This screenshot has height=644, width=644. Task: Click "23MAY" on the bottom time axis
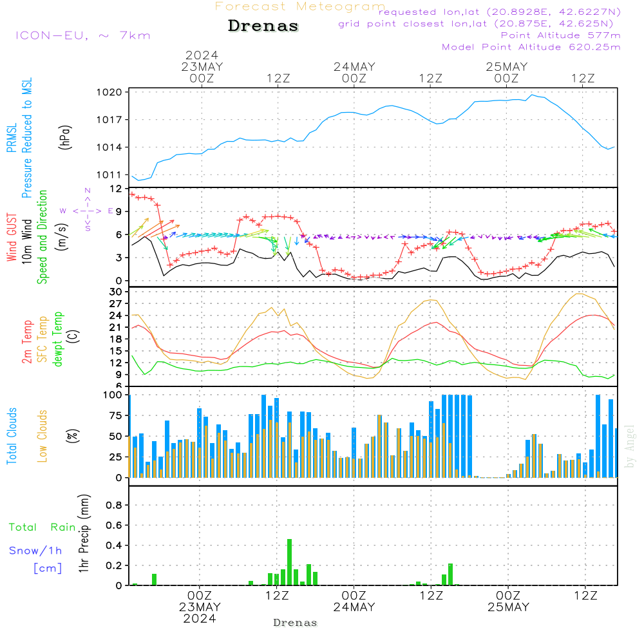(x=200, y=607)
